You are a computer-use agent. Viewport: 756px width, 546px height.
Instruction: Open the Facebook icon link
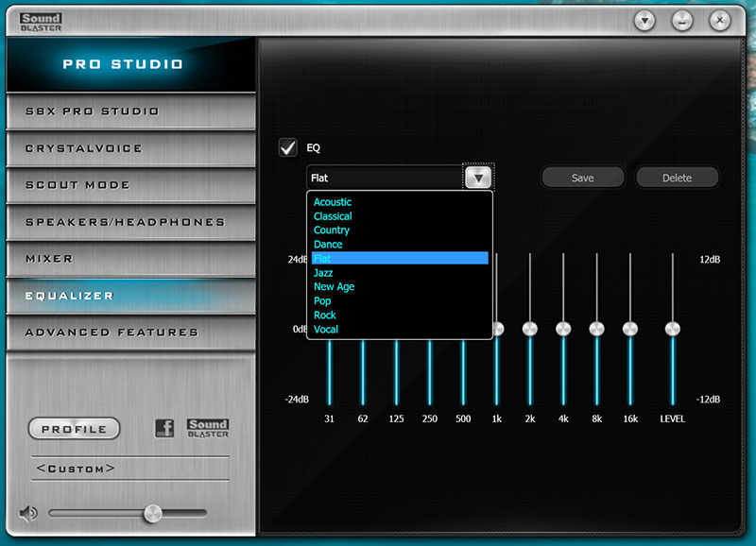(164, 428)
